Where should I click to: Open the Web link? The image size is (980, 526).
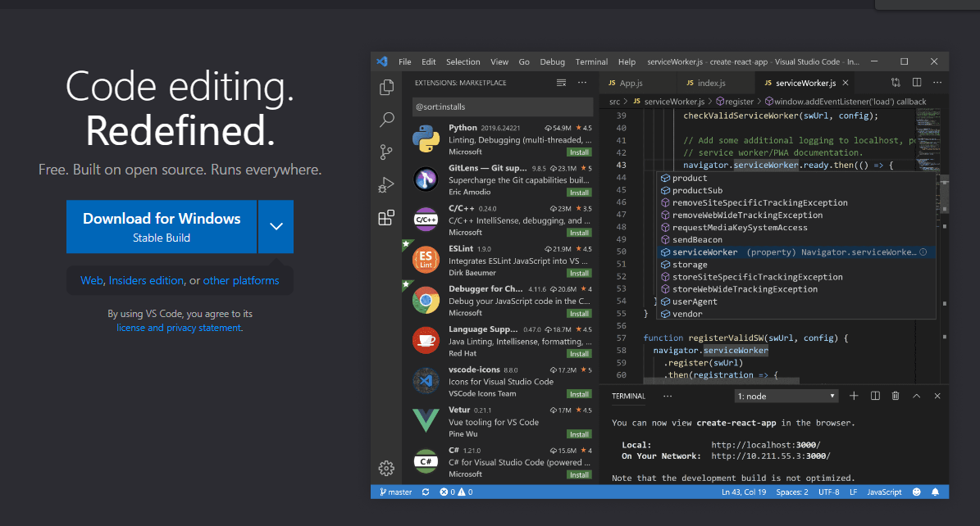click(x=91, y=280)
